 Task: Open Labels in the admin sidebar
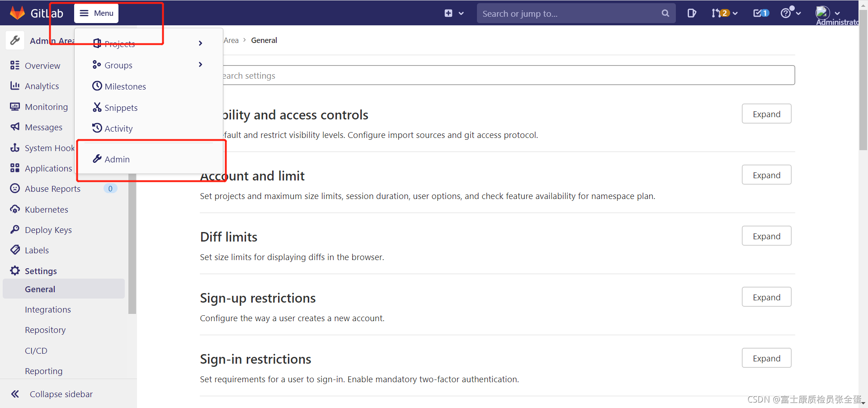coord(36,250)
